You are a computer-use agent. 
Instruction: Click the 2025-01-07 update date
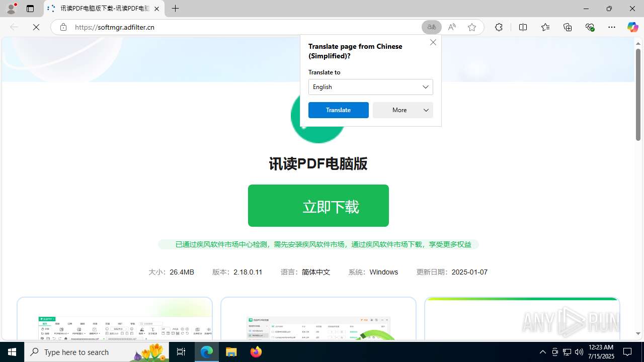click(x=469, y=272)
